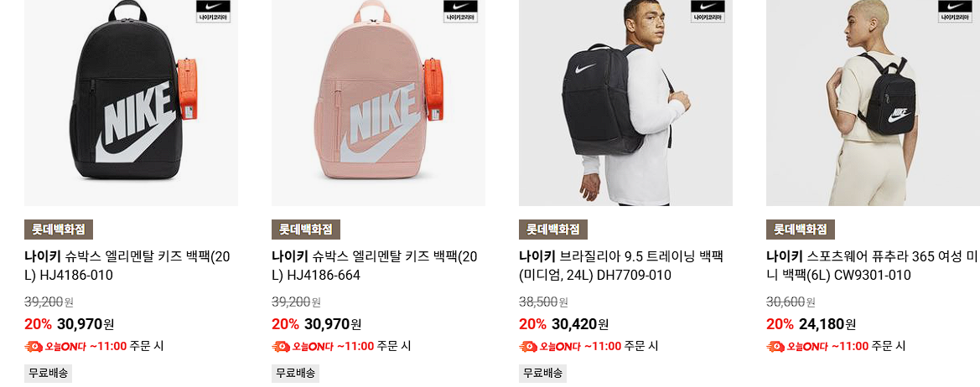
Task: Open product title HJ4186-010 backpack link
Action: [x=127, y=266]
